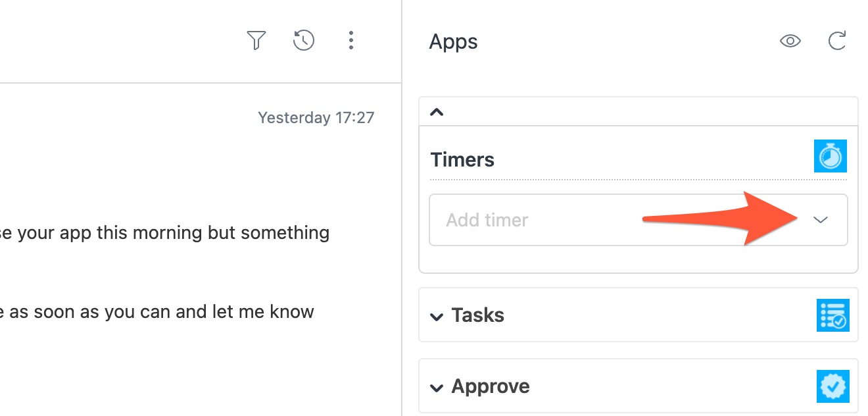Click the Tasks checklist app icon
The height and width of the screenshot is (416, 868).
pos(832,315)
